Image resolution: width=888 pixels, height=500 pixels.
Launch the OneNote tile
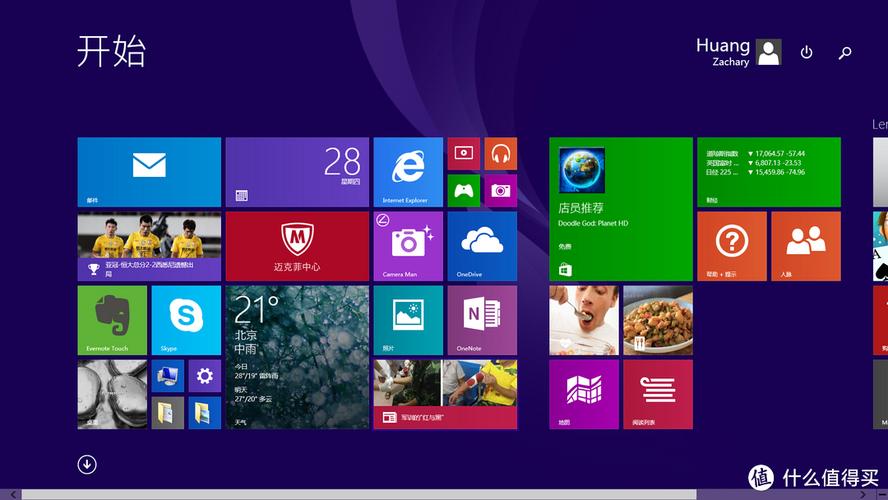tap(483, 320)
